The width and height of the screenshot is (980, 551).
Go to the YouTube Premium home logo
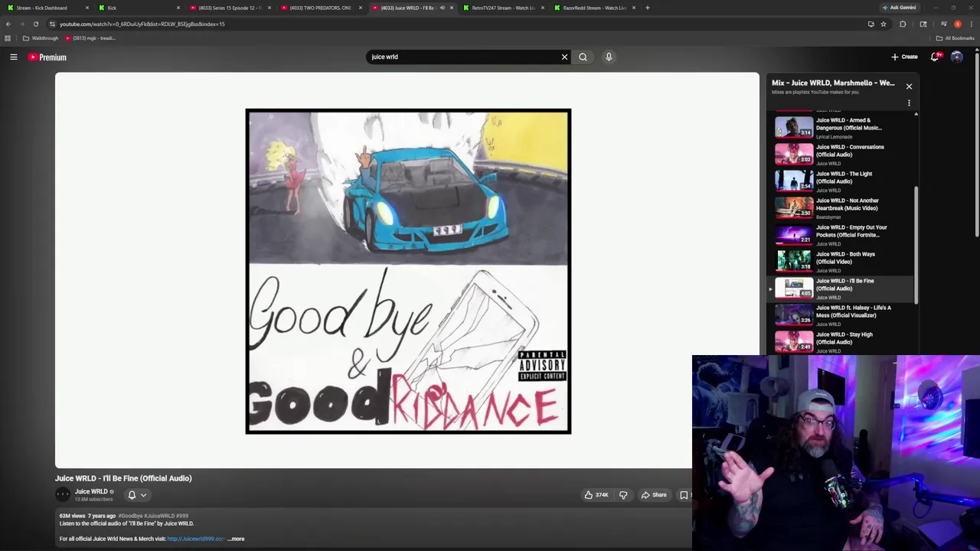pos(47,57)
